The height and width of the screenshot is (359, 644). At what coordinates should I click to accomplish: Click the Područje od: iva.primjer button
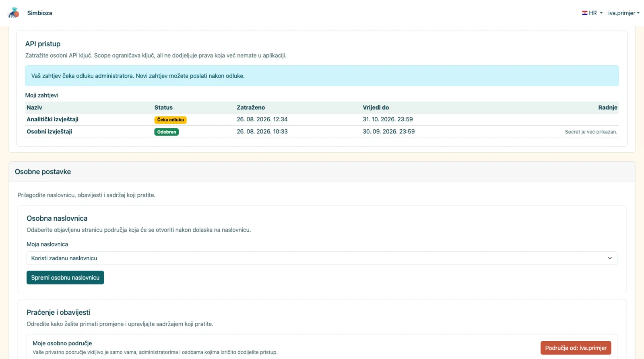point(576,348)
